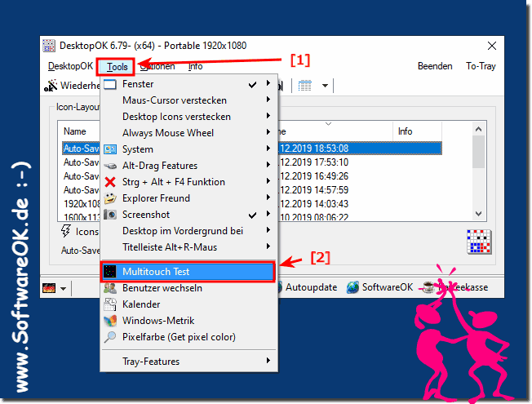Image resolution: width=532 pixels, height=404 pixels.
Task: Close the DesktopOK window
Action: click(492, 46)
